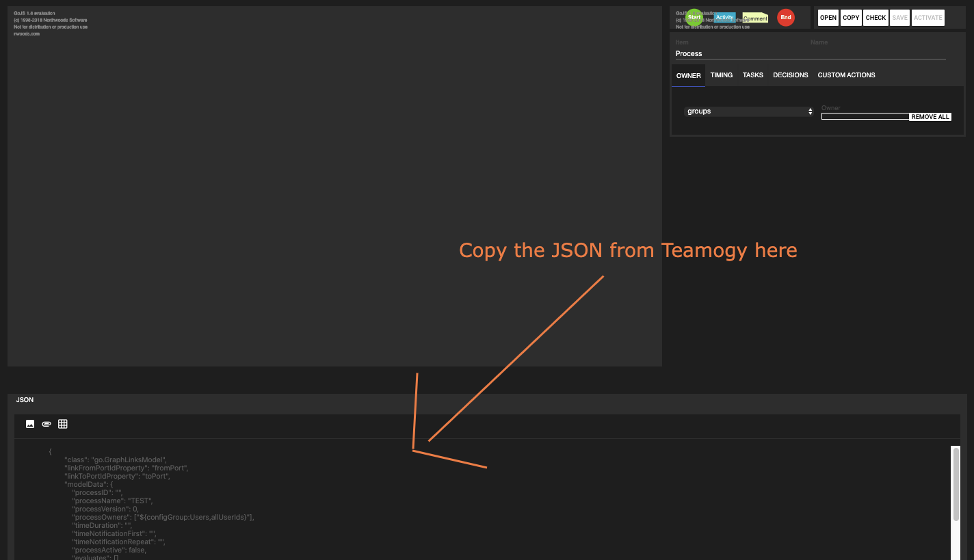Click the JSON panel header label
974x560 pixels.
point(25,400)
